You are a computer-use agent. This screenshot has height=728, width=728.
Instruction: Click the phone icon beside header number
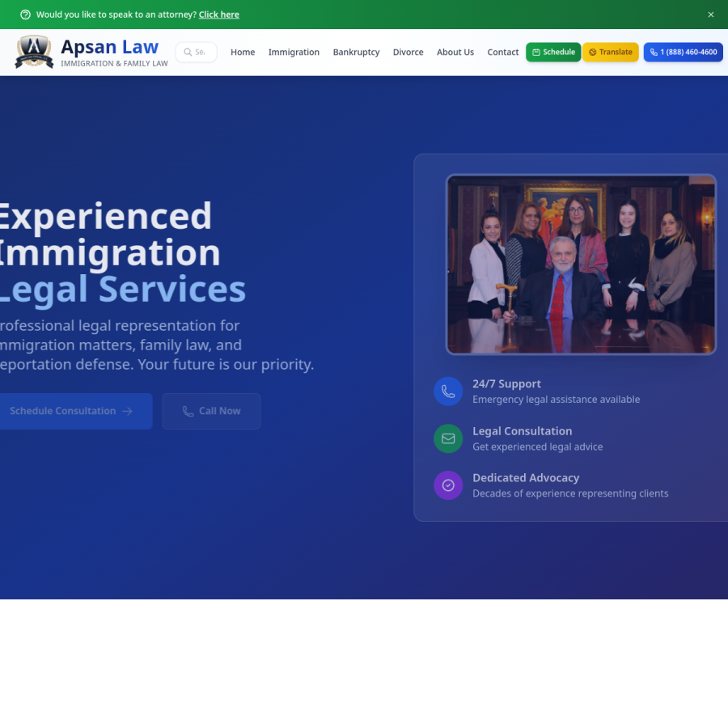click(x=654, y=53)
